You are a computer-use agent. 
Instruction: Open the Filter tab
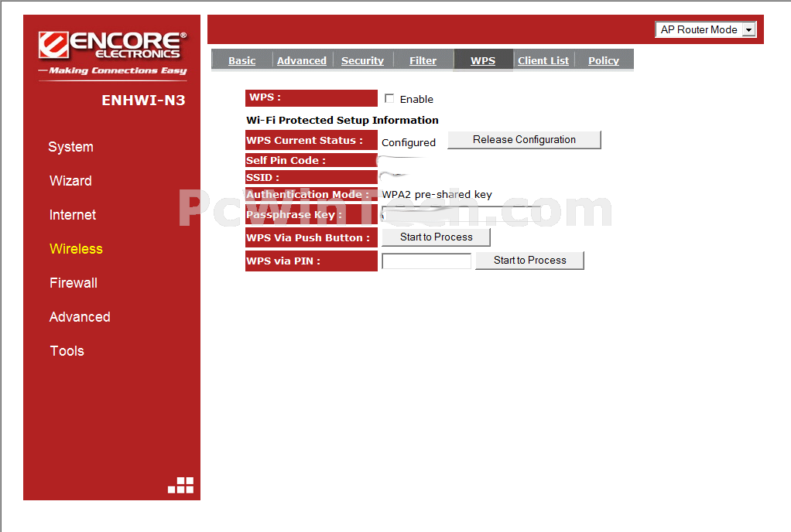point(423,60)
